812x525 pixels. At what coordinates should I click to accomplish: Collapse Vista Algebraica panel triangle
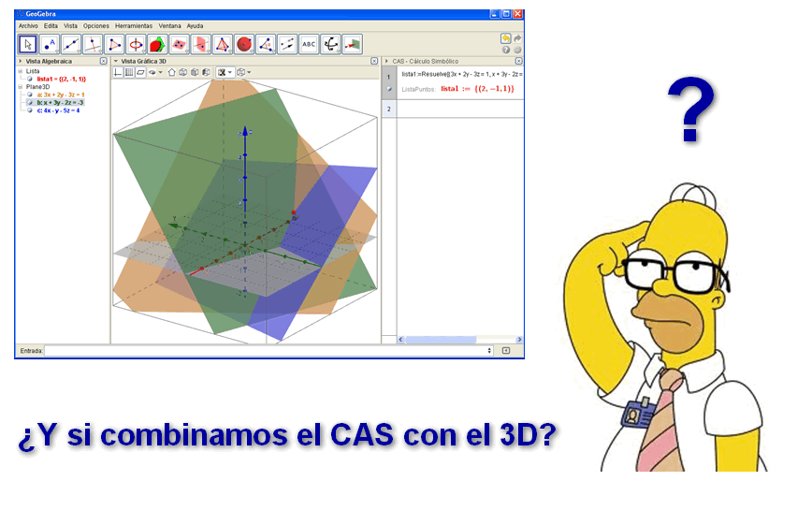point(21,61)
